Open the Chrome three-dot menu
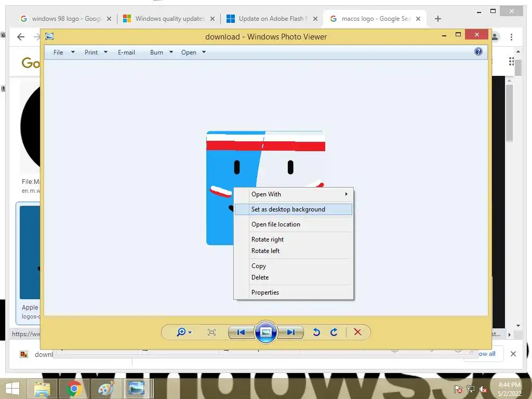This screenshot has height=399, width=532. click(511, 37)
